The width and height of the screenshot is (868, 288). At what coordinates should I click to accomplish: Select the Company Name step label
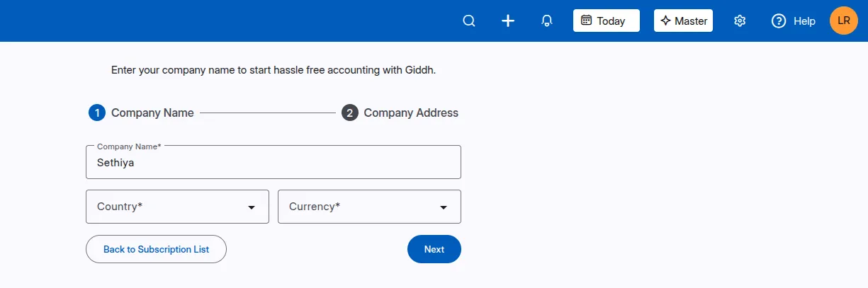point(152,113)
